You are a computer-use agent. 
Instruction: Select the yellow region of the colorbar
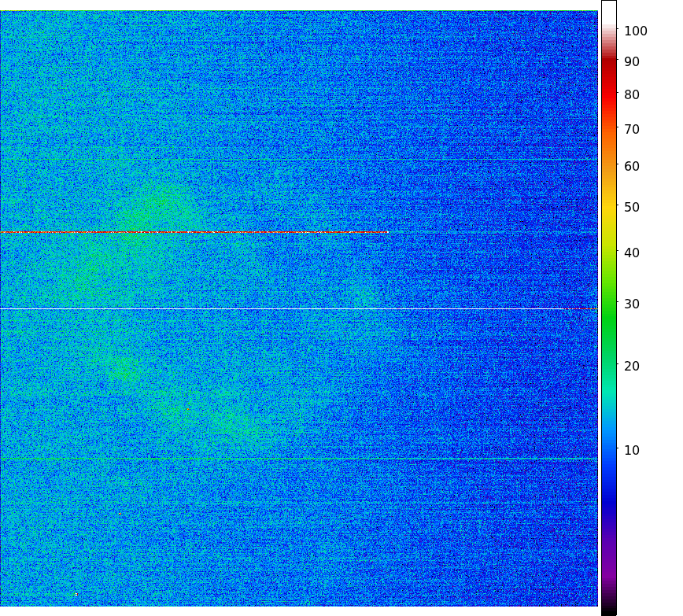click(609, 208)
